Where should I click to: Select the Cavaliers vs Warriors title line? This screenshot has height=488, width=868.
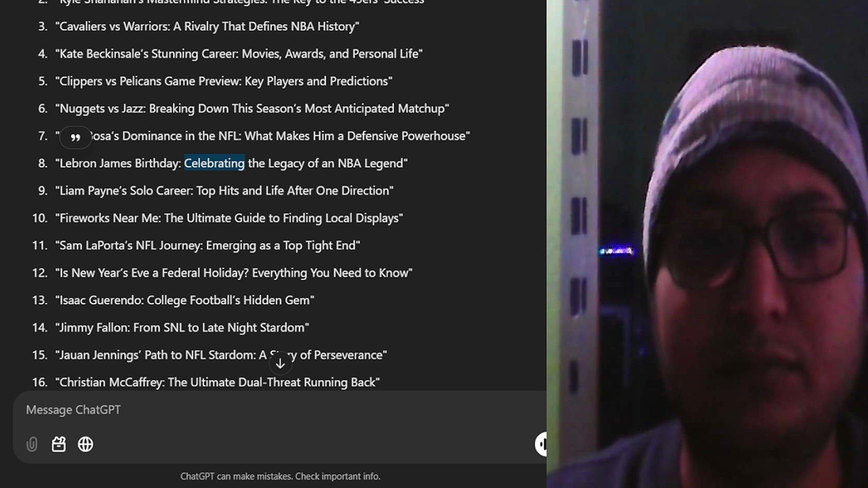pyautogui.click(x=208, y=26)
